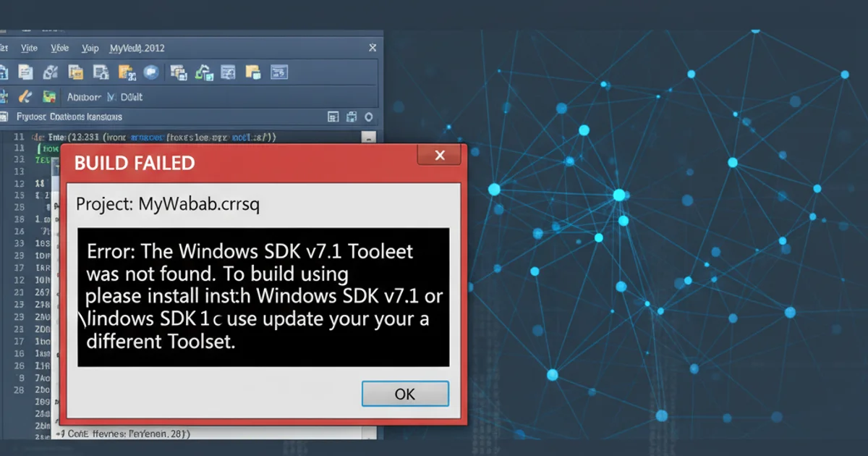This screenshot has width=868, height=456.
Task: Open the Vite menu
Action: pyautogui.click(x=29, y=48)
